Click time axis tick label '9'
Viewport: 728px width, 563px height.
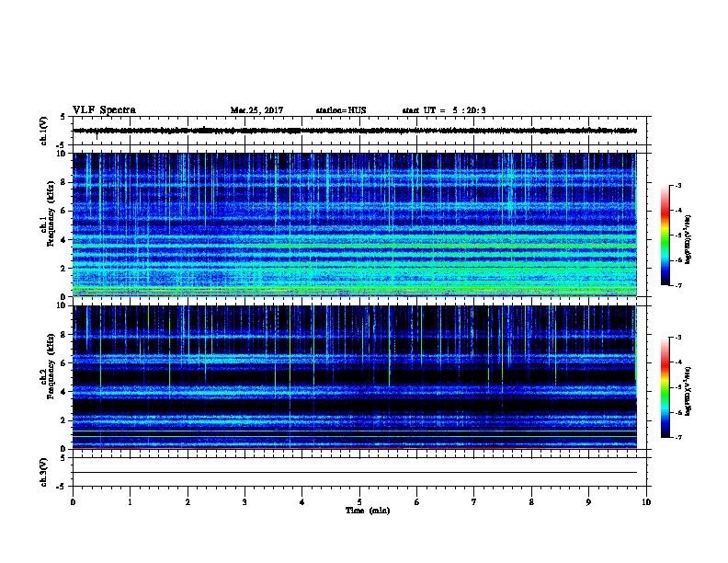[x=588, y=502]
